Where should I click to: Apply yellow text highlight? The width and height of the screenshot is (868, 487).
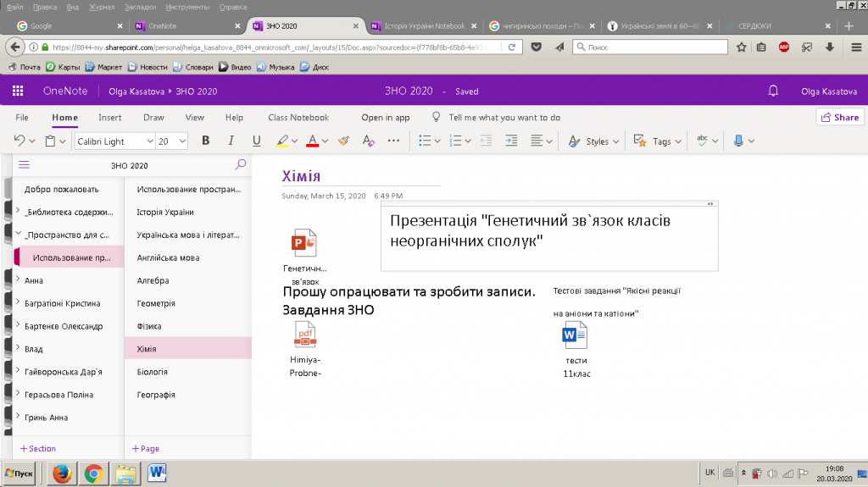282,141
